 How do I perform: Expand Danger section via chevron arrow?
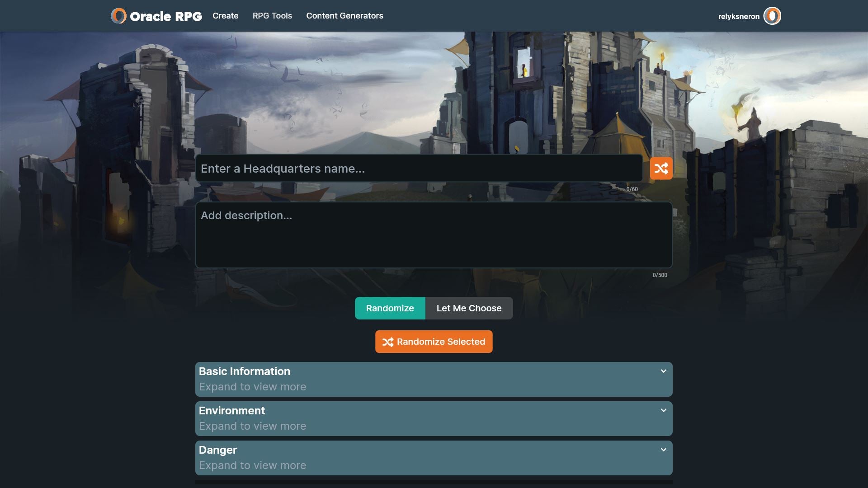tap(663, 450)
